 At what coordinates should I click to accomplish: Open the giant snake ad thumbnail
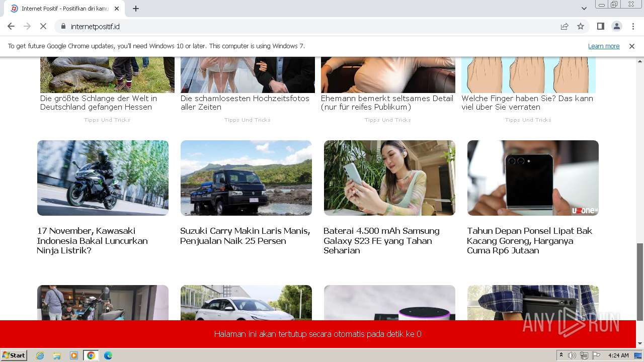(x=107, y=75)
